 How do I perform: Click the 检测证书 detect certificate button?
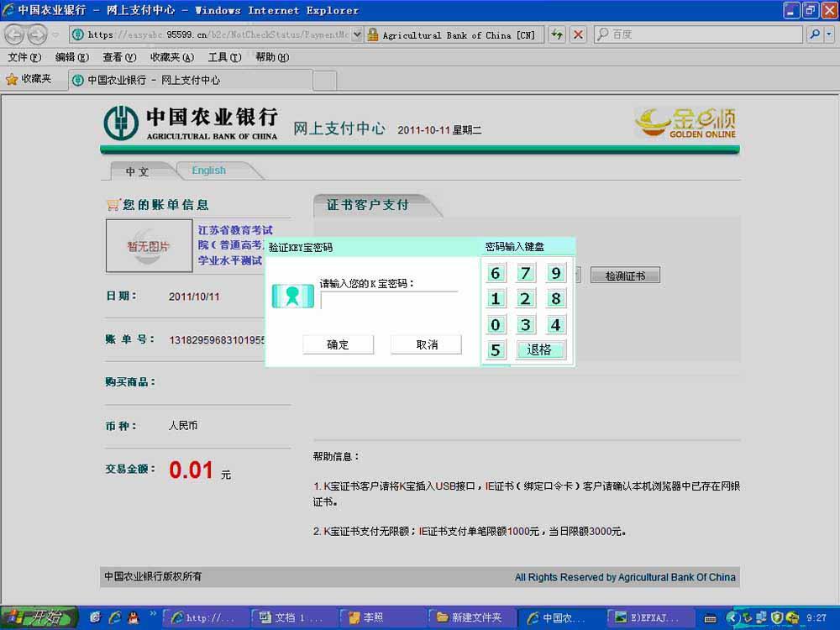pyautogui.click(x=625, y=276)
